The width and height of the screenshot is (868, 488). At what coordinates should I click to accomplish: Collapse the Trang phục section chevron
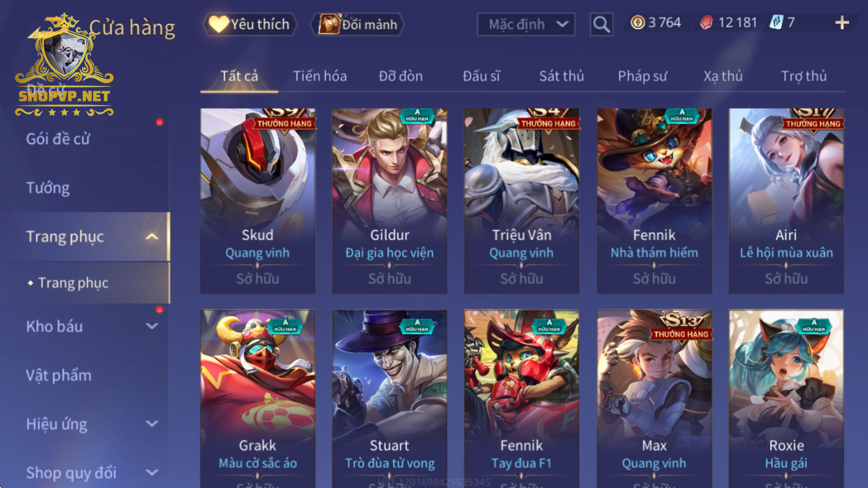point(152,237)
